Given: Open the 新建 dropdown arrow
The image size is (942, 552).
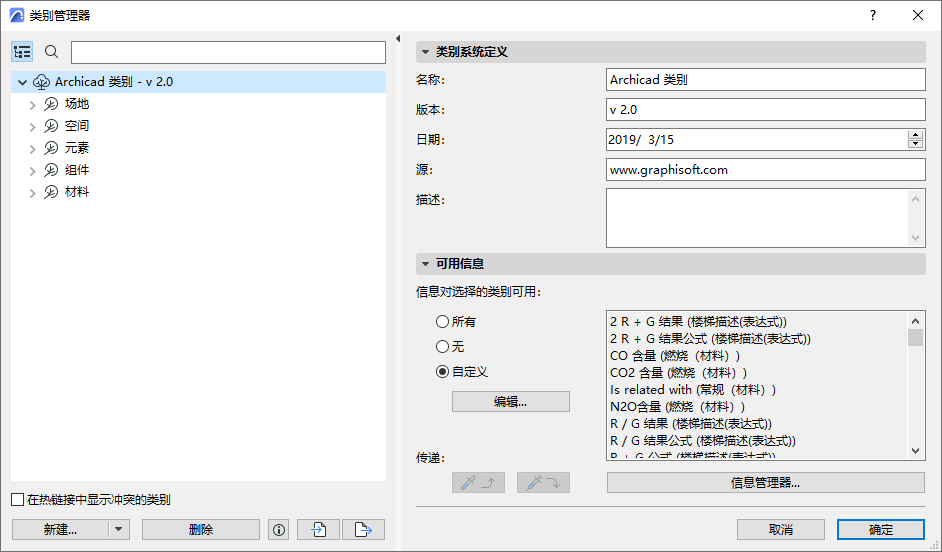Looking at the screenshot, I should point(118,530).
